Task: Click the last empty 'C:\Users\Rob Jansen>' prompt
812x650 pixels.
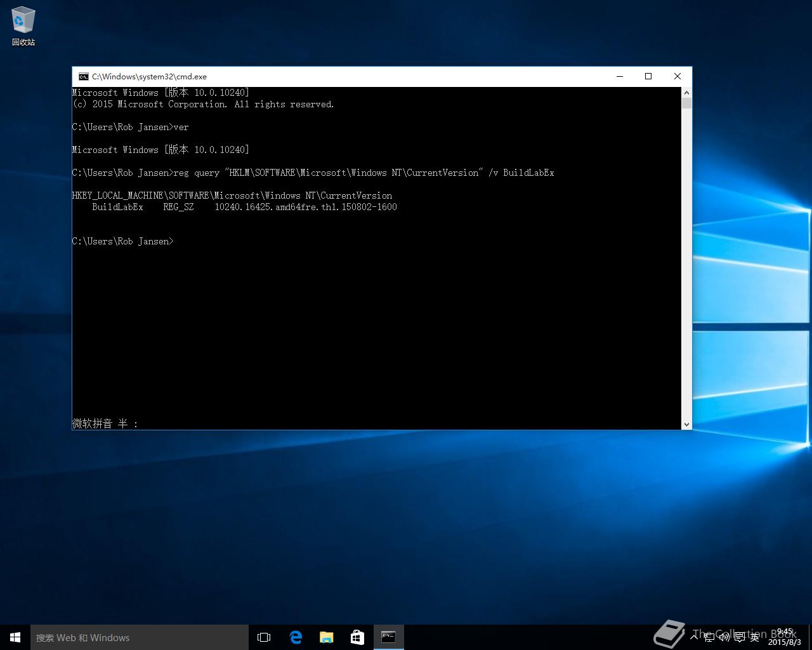Action: 123,241
